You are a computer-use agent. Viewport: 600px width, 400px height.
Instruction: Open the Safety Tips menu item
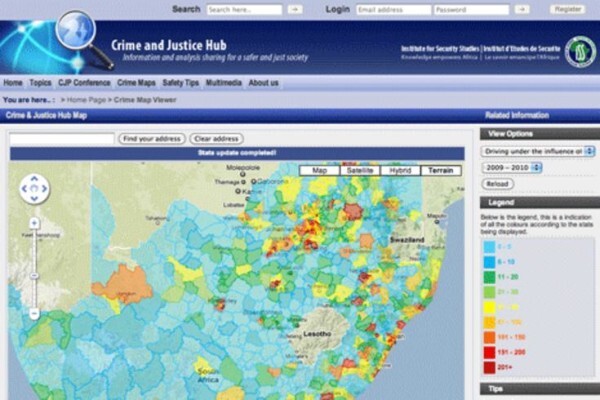181,83
